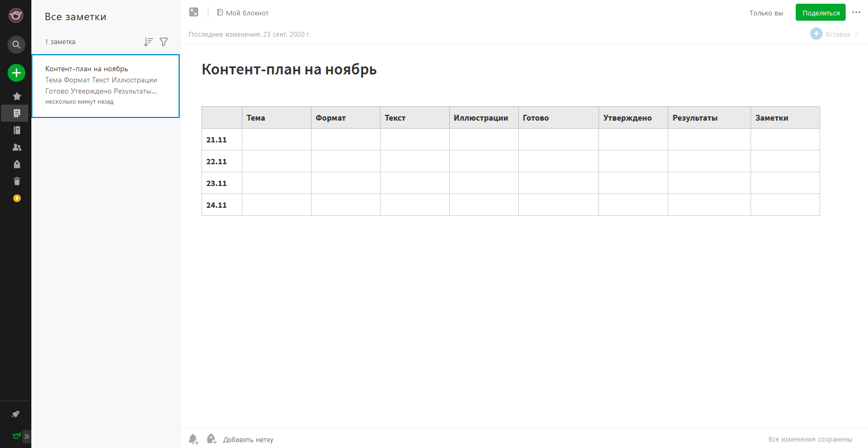
Task: Open the three-dots more actions menu
Action: [856, 12]
